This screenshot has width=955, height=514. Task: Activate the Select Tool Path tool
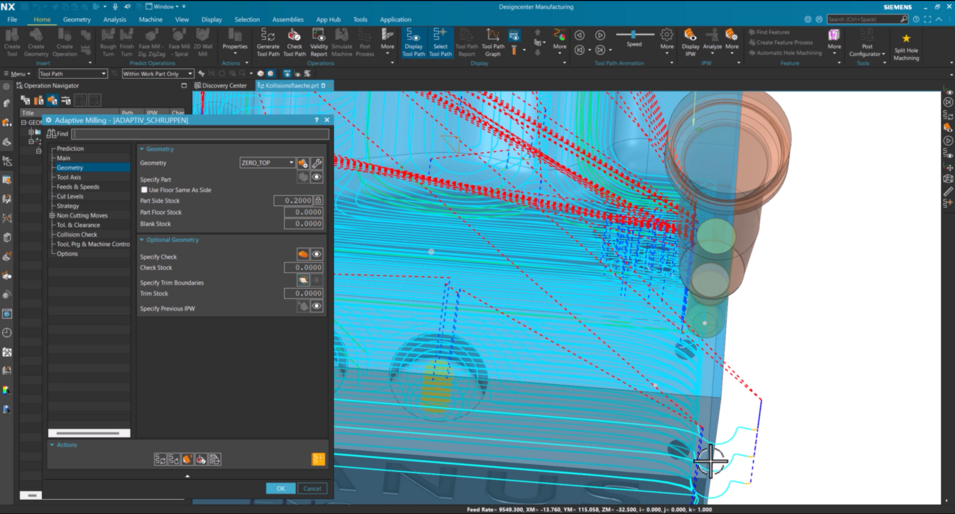[440, 42]
